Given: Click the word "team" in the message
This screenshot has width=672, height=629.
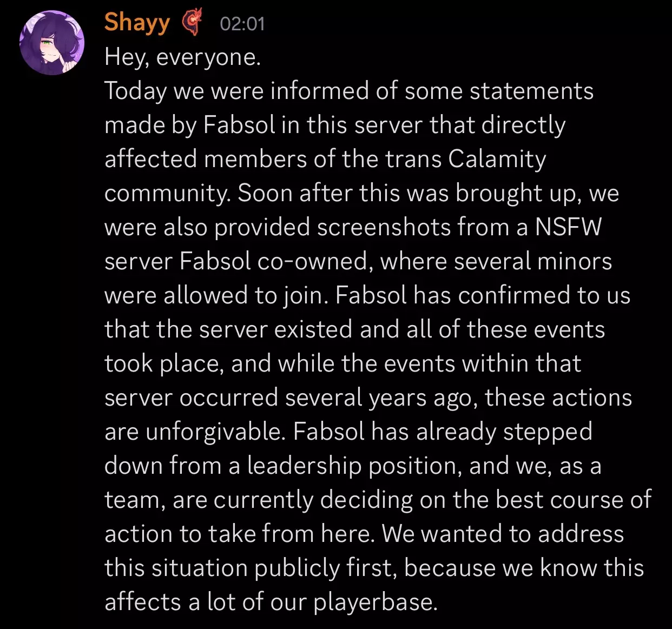Looking at the screenshot, I should (134, 500).
